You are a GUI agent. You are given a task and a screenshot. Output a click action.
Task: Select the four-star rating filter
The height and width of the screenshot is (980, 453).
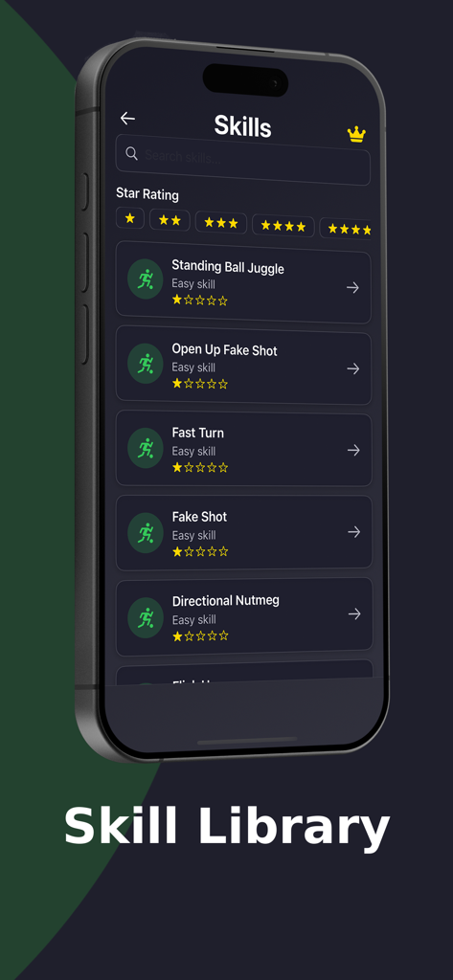click(283, 226)
